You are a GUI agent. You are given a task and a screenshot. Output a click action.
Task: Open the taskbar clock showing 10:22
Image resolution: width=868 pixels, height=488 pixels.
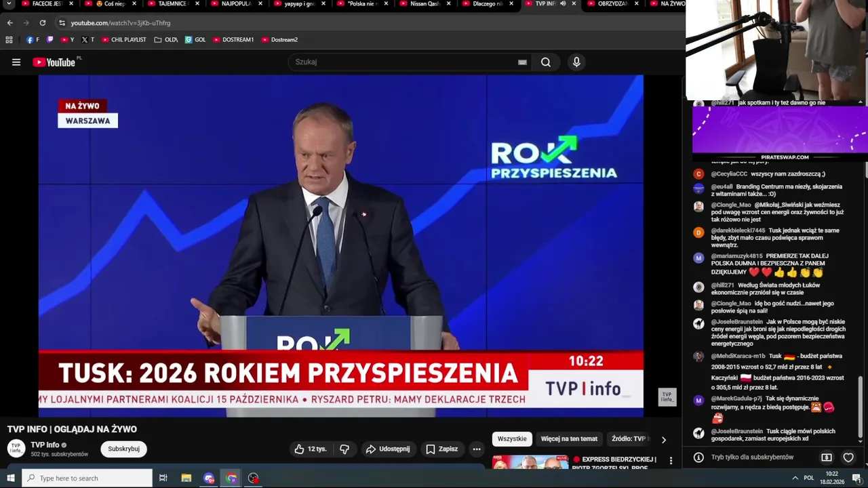[831, 479]
